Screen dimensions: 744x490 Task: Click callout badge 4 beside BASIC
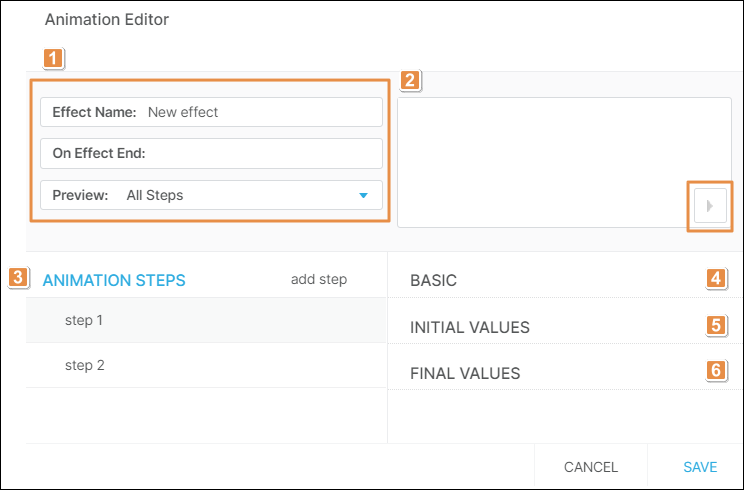click(x=715, y=279)
